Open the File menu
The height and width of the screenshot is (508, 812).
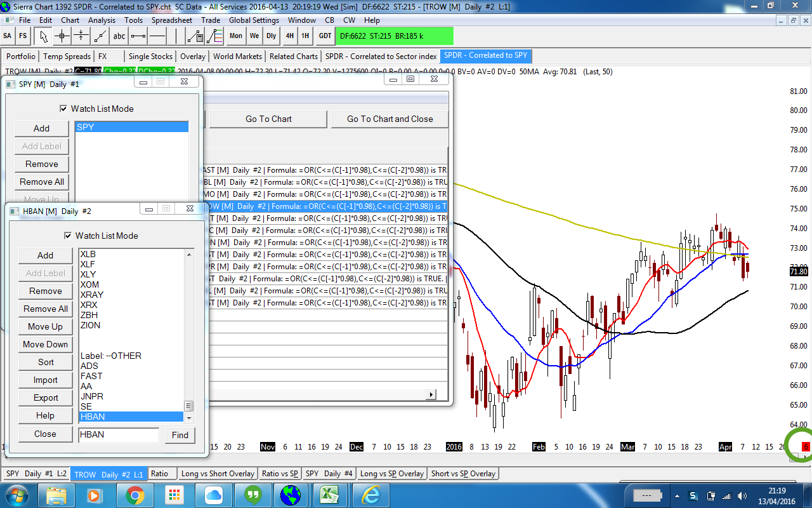tap(25, 20)
